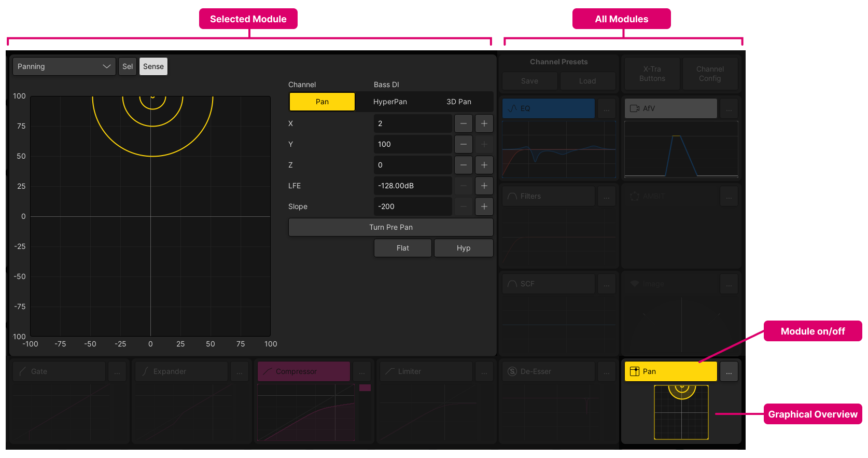The width and height of the screenshot is (868, 458).
Task: Click the Flat button
Action: click(x=402, y=248)
